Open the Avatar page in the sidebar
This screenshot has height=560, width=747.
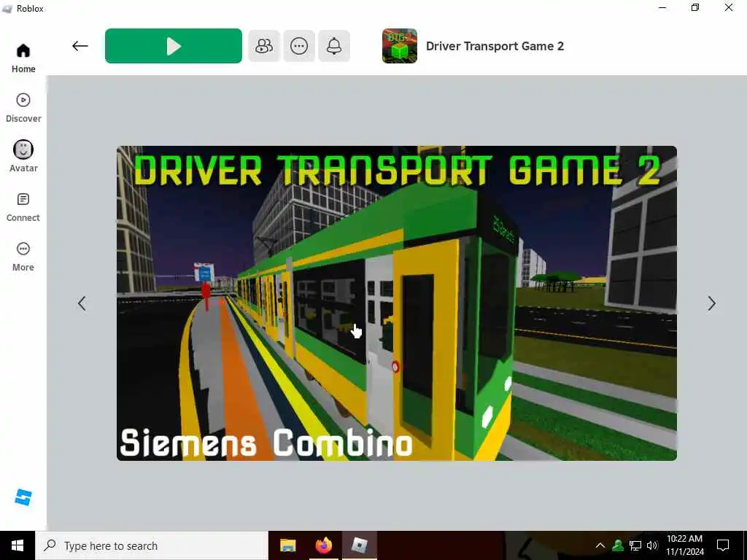[23, 157]
